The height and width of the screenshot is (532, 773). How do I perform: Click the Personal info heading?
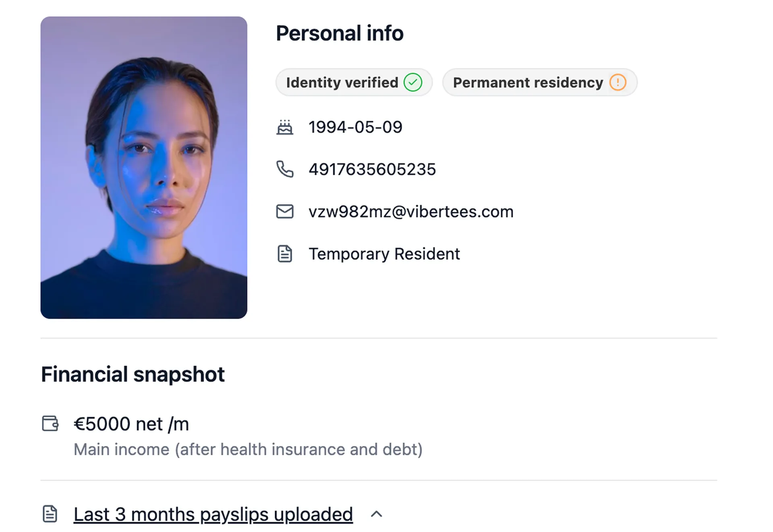pos(339,33)
